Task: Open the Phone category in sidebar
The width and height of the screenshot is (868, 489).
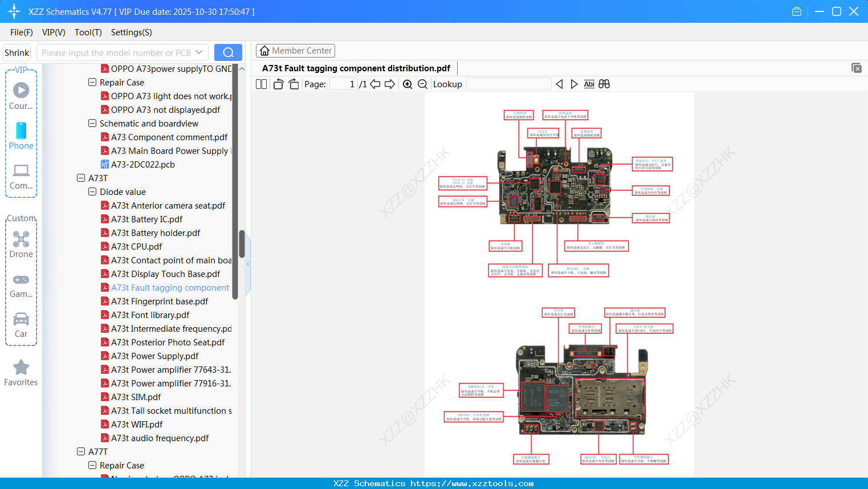Action: (x=21, y=136)
